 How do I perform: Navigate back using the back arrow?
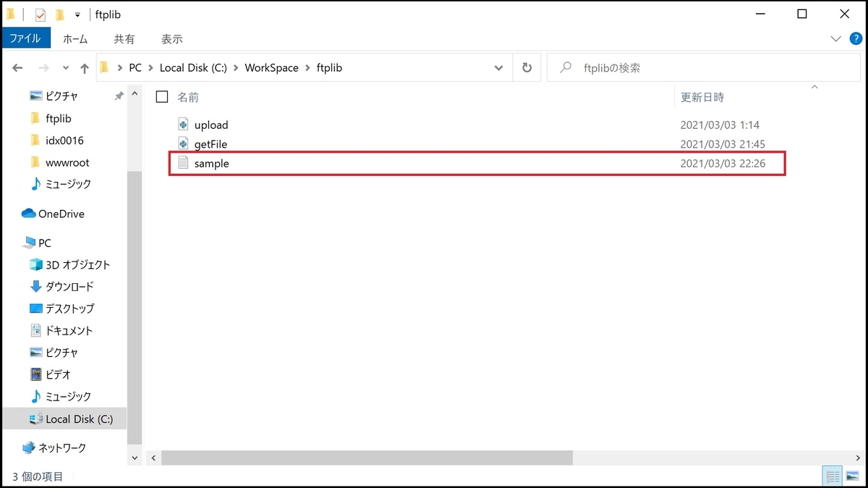[x=17, y=67]
